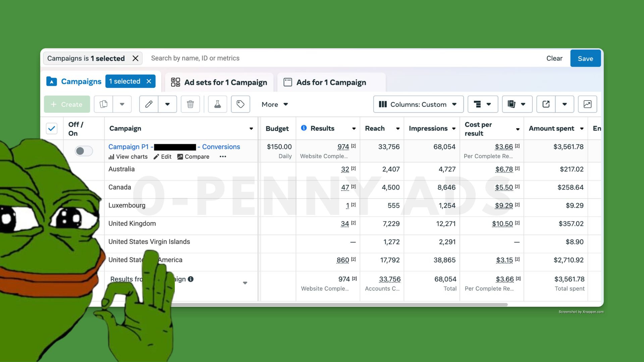The image size is (644, 362).
Task: Click the info icon beside Results from campaign
Action: tap(191, 279)
